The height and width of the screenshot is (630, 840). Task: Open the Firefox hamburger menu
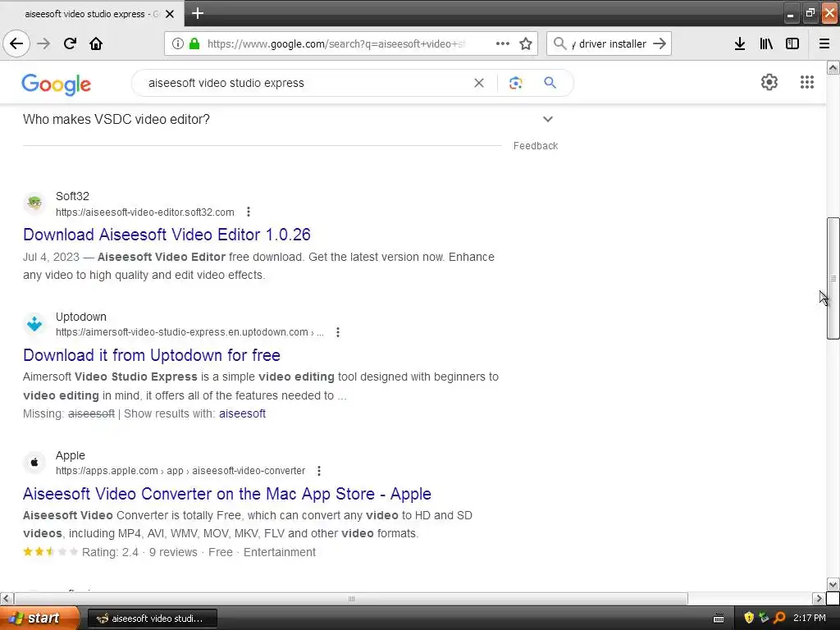(824, 43)
